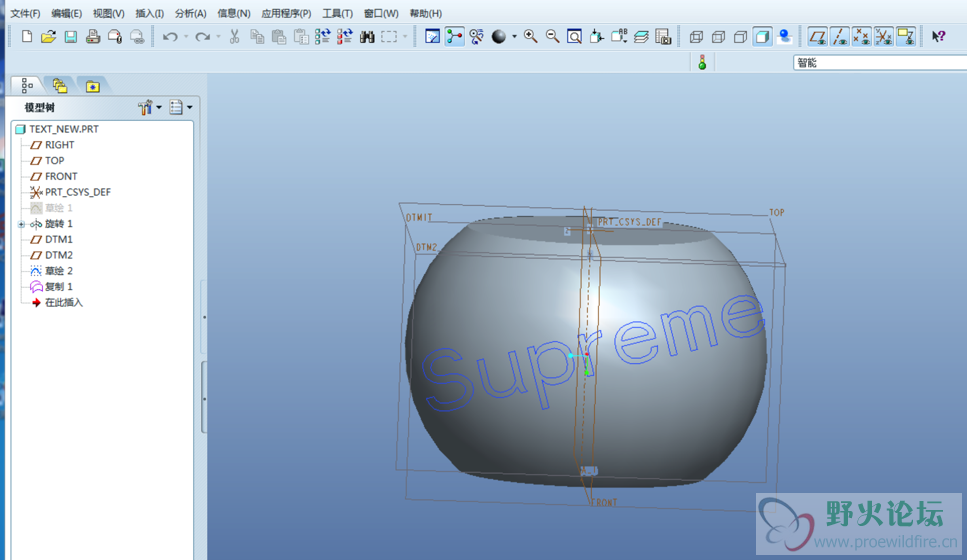Paste from the clipboard icon
The height and width of the screenshot is (560, 967).
pyautogui.click(x=279, y=37)
